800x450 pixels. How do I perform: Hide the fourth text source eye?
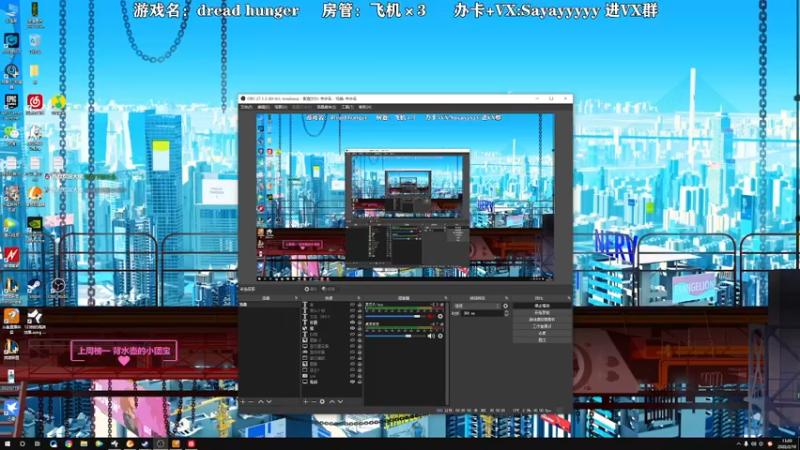click(353, 322)
